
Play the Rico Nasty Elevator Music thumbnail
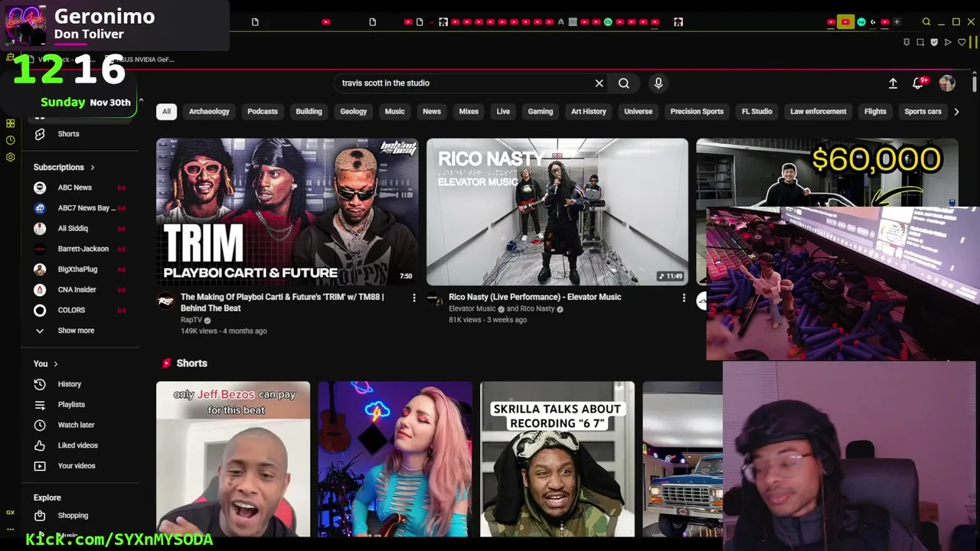click(557, 212)
